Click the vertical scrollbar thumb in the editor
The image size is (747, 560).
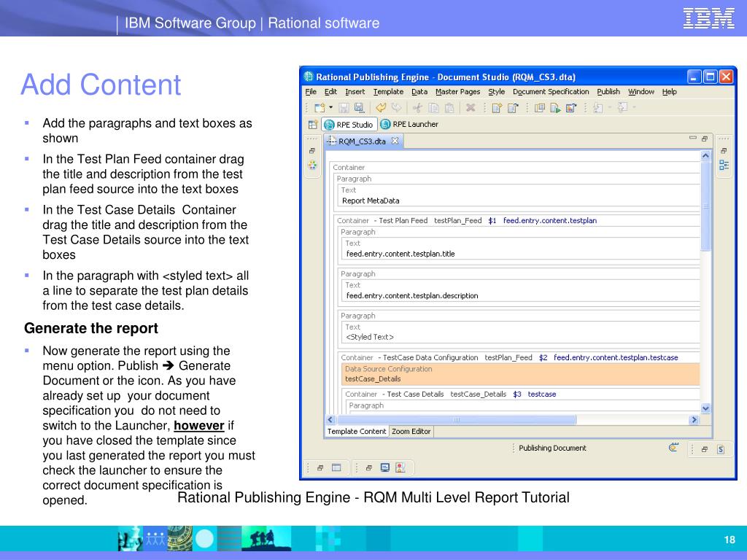[705, 206]
